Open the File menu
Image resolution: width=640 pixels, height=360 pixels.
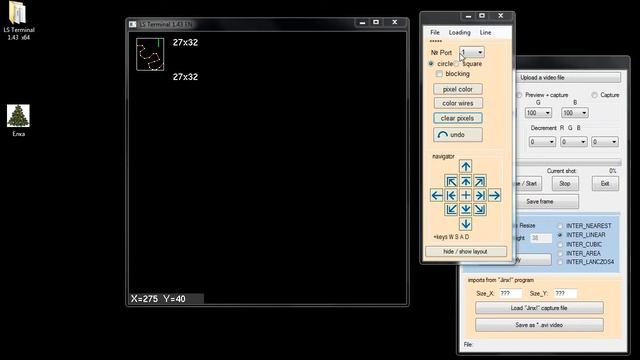pos(435,32)
